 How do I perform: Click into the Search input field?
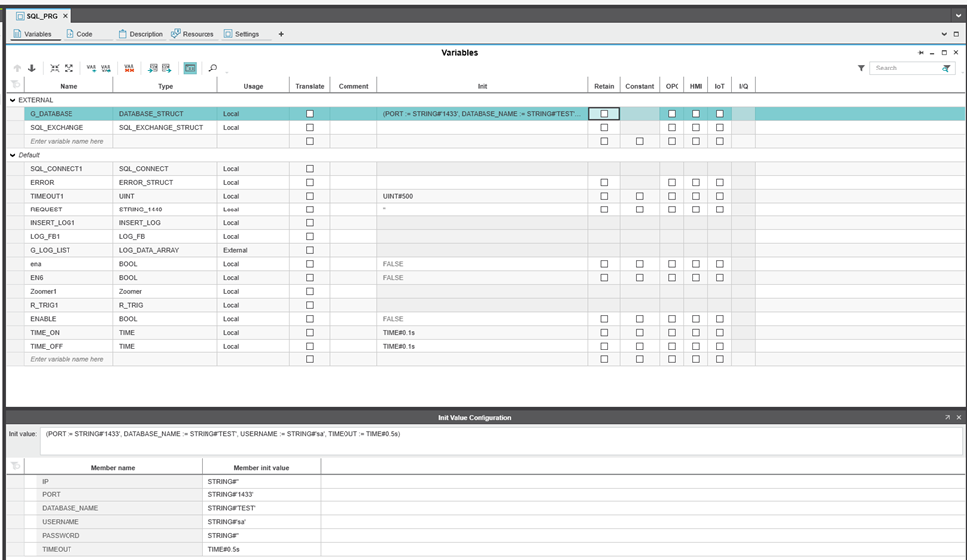(x=903, y=69)
